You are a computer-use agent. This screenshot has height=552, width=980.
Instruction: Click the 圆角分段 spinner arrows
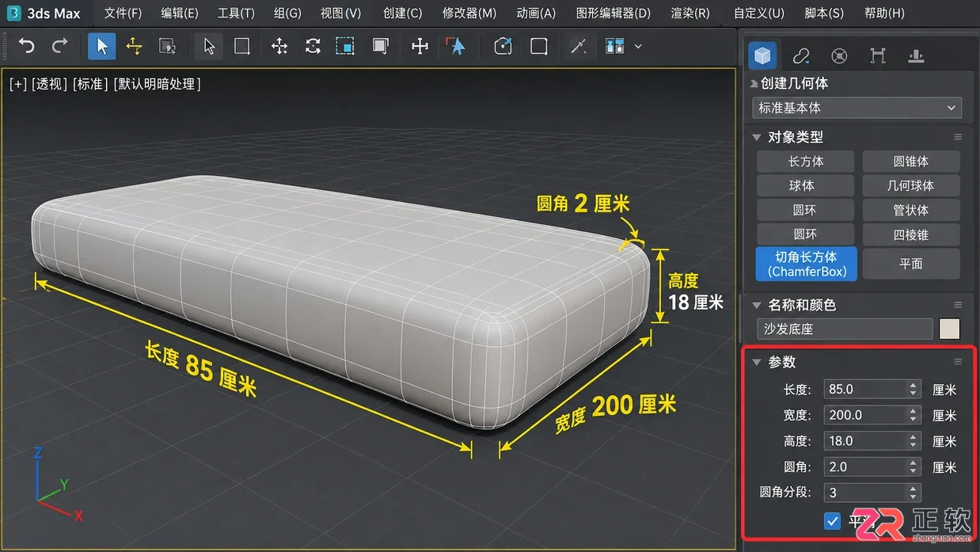coord(914,493)
